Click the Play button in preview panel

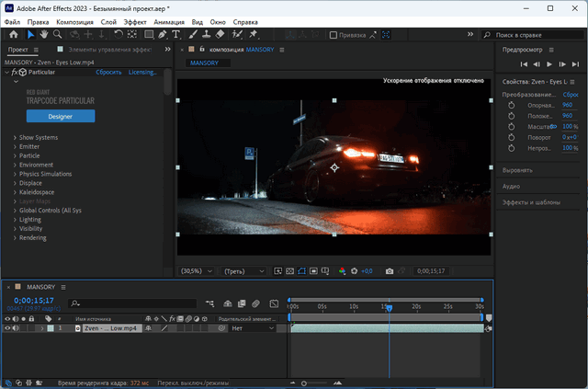(x=549, y=64)
